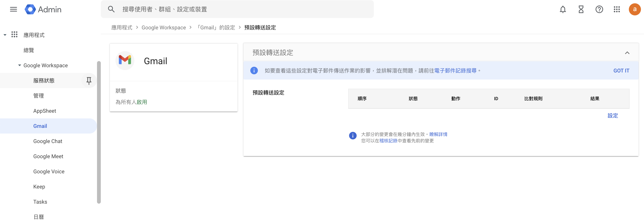This screenshot has height=224, width=644.
Task: Dismiss banner with GOT IT
Action: (x=621, y=71)
